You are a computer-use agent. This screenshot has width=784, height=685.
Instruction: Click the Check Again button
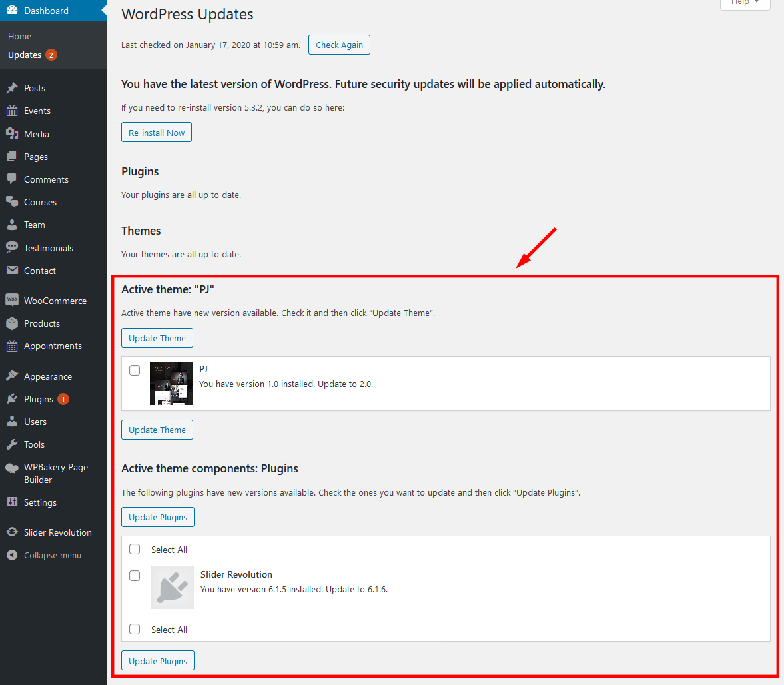(x=339, y=45)
